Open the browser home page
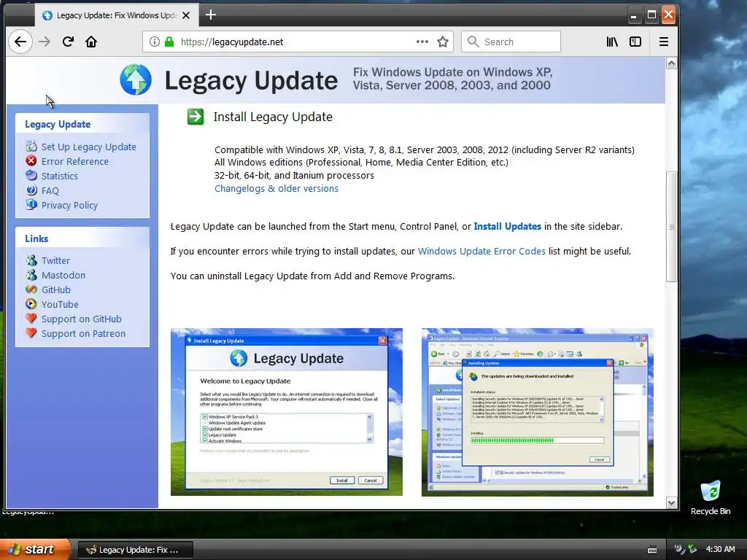Viewport: 747px width, 560px height. [91, 42]
